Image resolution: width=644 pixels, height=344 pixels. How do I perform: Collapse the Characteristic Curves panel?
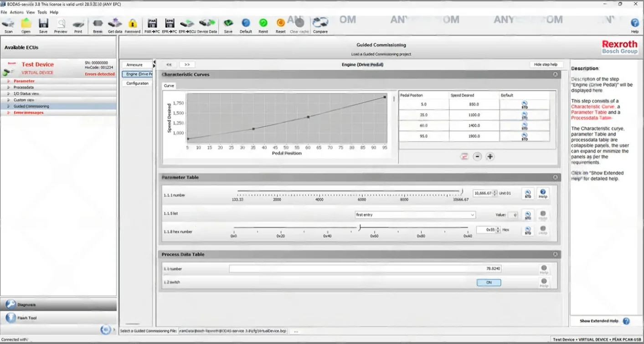point(555,74)
